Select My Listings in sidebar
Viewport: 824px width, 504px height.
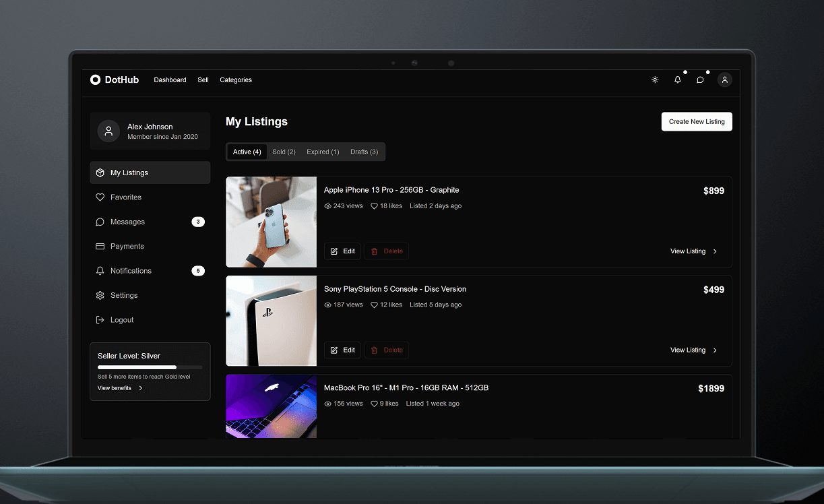click(x=150, y=172)
